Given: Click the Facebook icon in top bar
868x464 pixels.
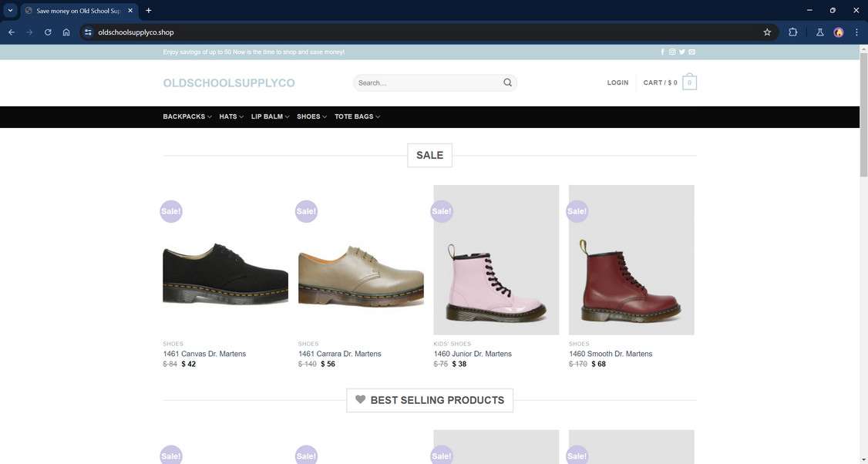Looking at the screenshot, I should point(663,52).
